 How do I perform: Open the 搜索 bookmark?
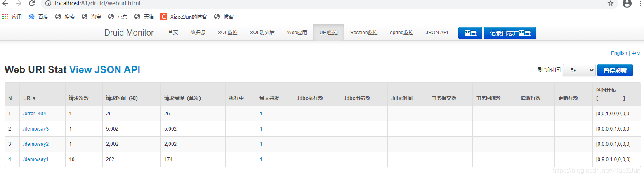pyautogui.click(x=65, y=17)
